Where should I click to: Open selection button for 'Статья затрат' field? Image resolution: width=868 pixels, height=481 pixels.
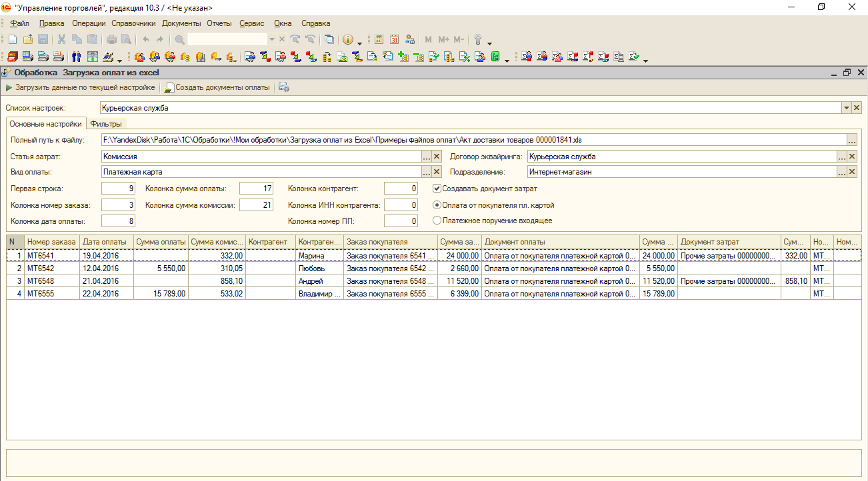click(427, 157)
